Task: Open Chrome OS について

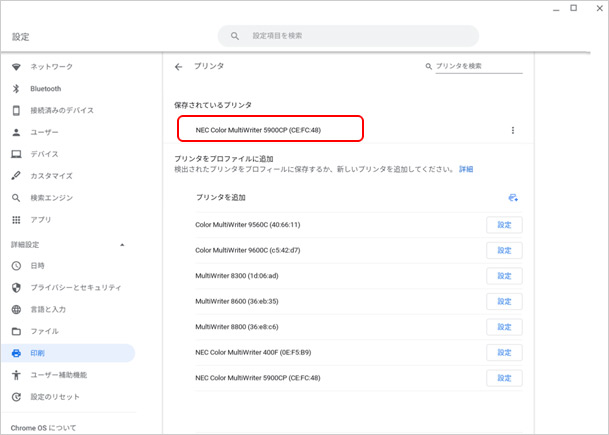Action: [43, 428]
